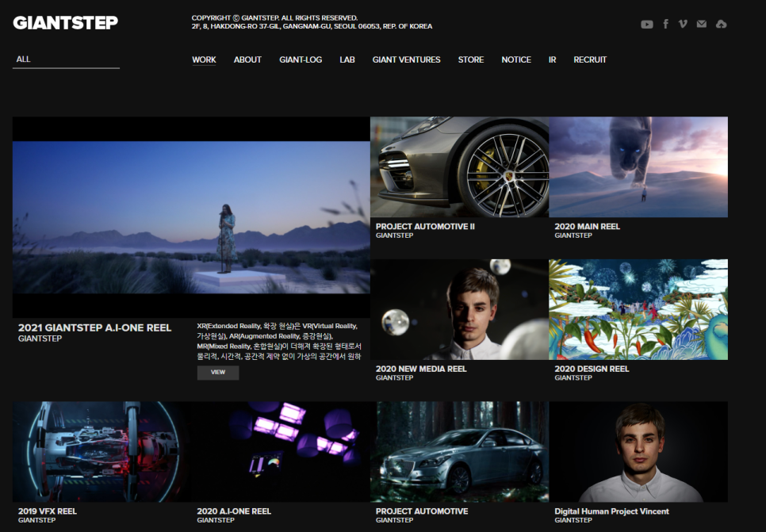Screen dimensions: 766x532
Task: Open the 2020 Design Reel illustration thumbnail
Action: (x=638, y=309)
